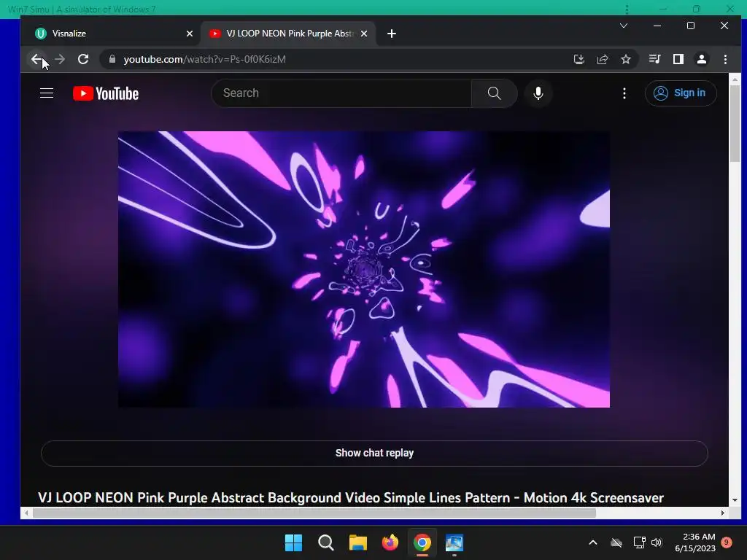This screenshot has height=560, width=747.
Task: Show chat replay
Action: tap(374, 453)
